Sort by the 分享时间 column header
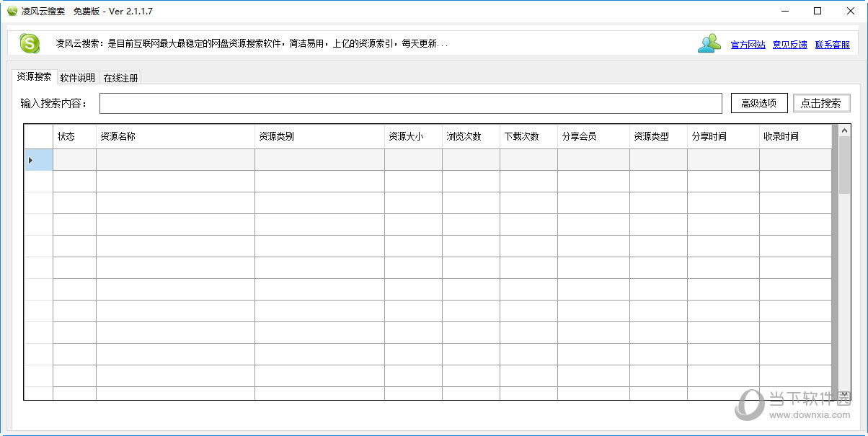This screenshot has height=436, width=868. [x=723, y=136]
